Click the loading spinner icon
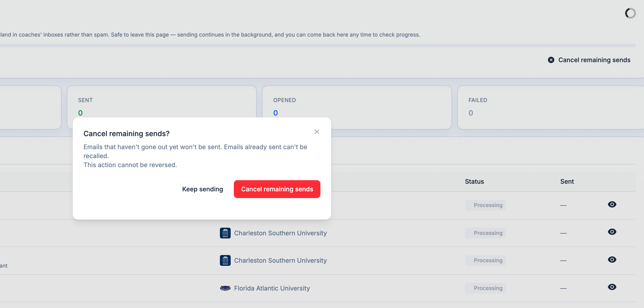Image resolution: width=644 pixels, height=308 pixels. (630, 13)
